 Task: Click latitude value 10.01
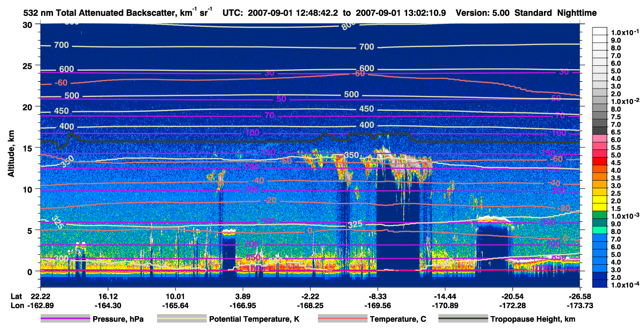(x=175, y=295)
